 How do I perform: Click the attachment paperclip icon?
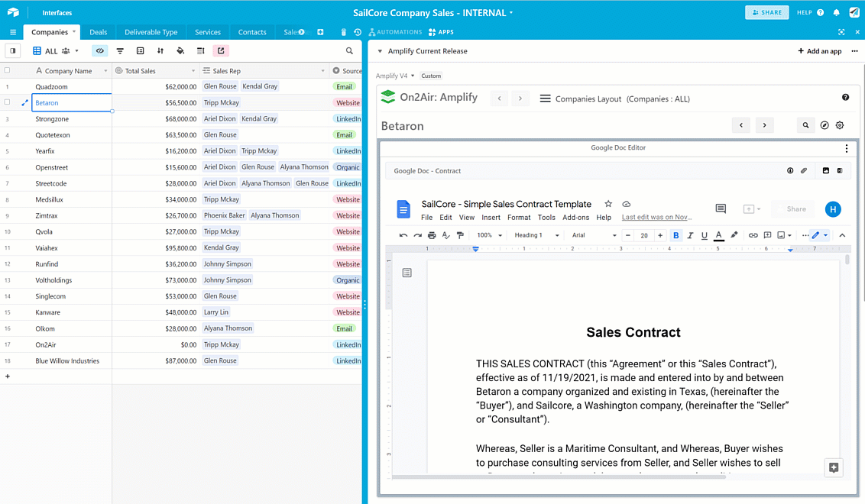tap(804, 170)
